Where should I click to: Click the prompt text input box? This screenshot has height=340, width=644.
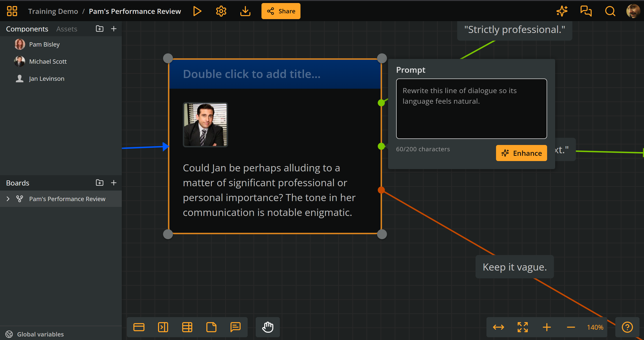(x=471, y=109)
